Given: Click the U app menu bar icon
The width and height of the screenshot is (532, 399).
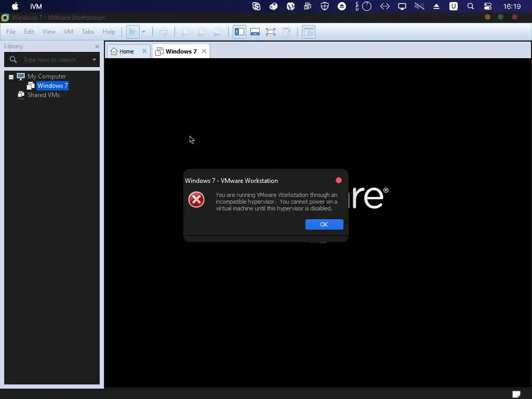Looking at the screenshot, I should pos(453,6).
